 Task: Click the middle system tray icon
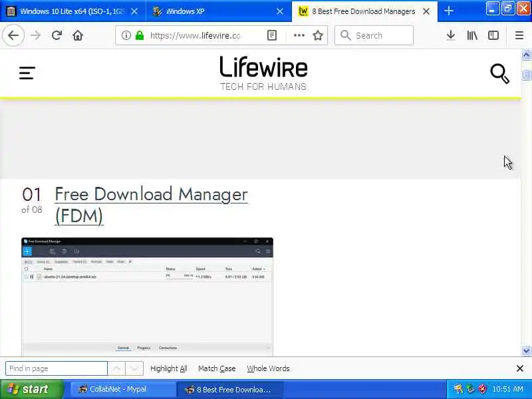[x=470, y=389]
